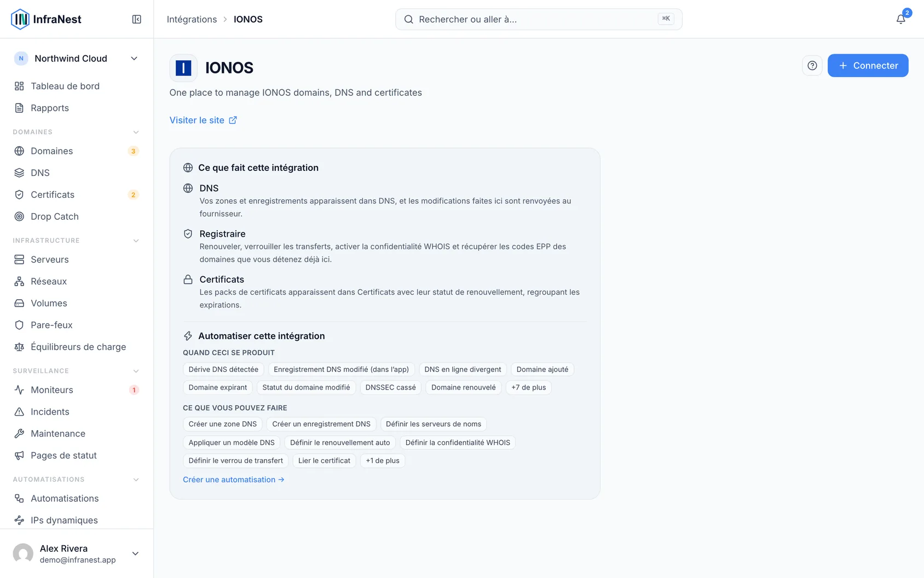Click the Domaine ajouté chip
The height and width of the screenshot is (578, 924).
tap(542, 369)
